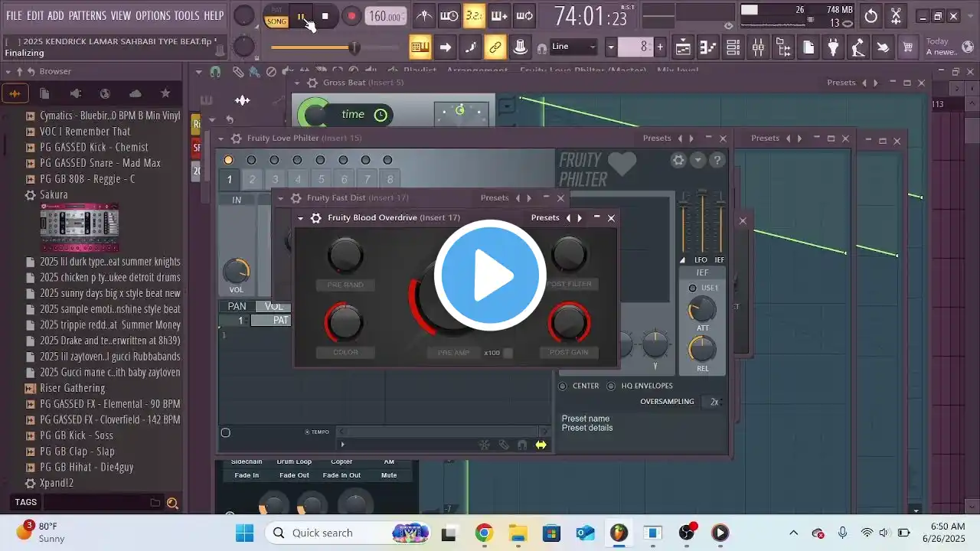Select Love Philter filter unit 2
Viewport: 980px width, 551px height.
tap(252, 180)
